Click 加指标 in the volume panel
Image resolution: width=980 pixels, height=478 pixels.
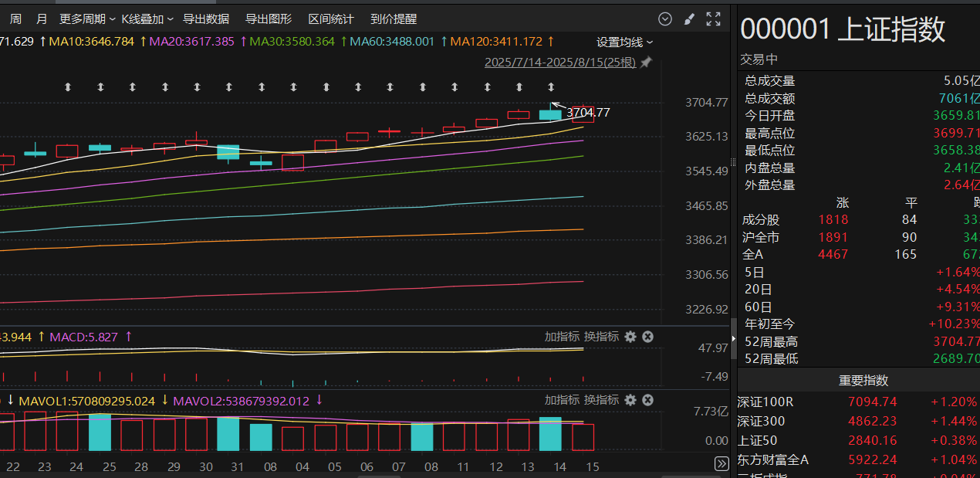[x=562, y=400]
